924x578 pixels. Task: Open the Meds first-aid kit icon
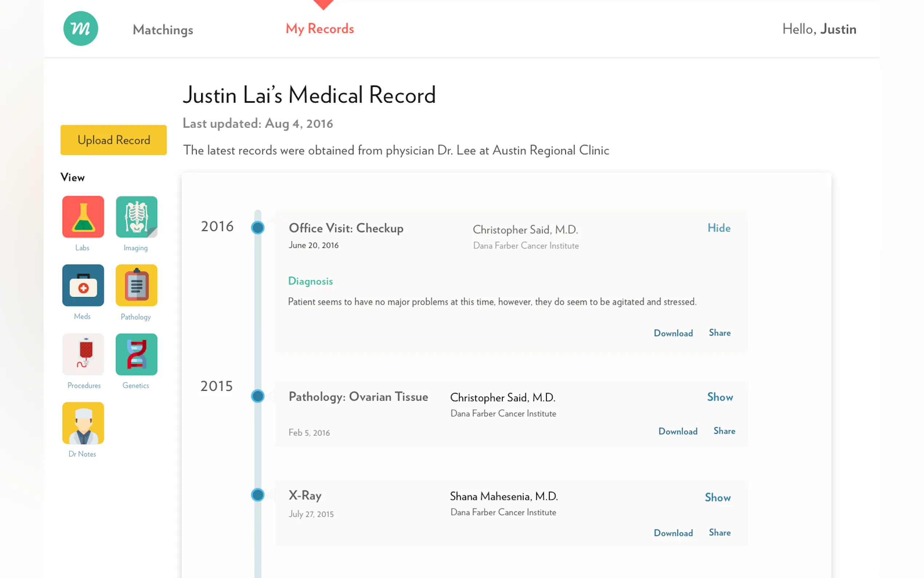pyautogui.click(x=83, y=285)
